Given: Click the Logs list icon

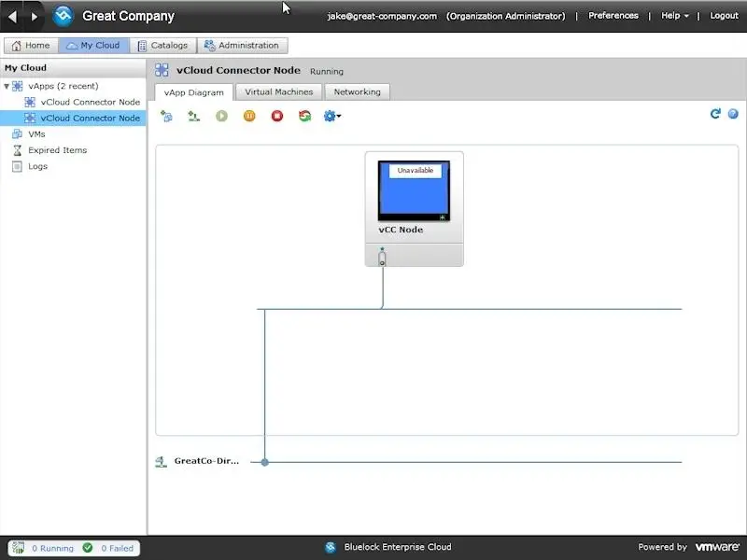Looking at the screenshot, I should coord(17,166).
